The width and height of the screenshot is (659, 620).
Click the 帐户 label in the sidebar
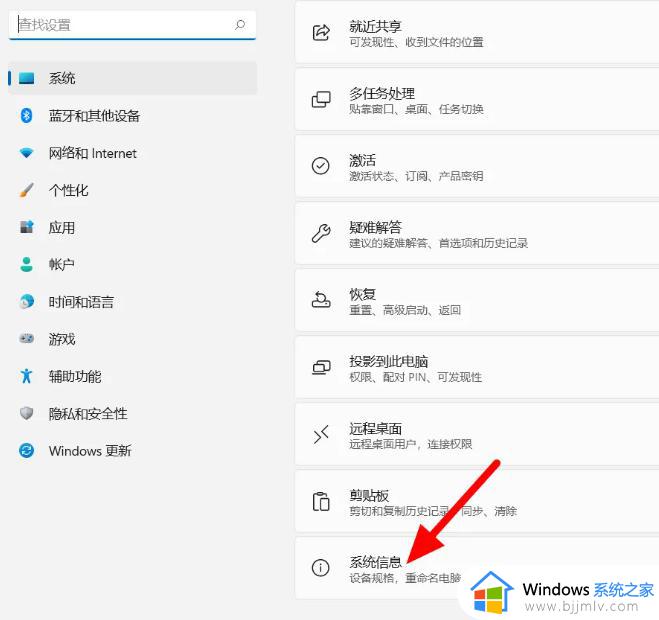coord(62,264)
